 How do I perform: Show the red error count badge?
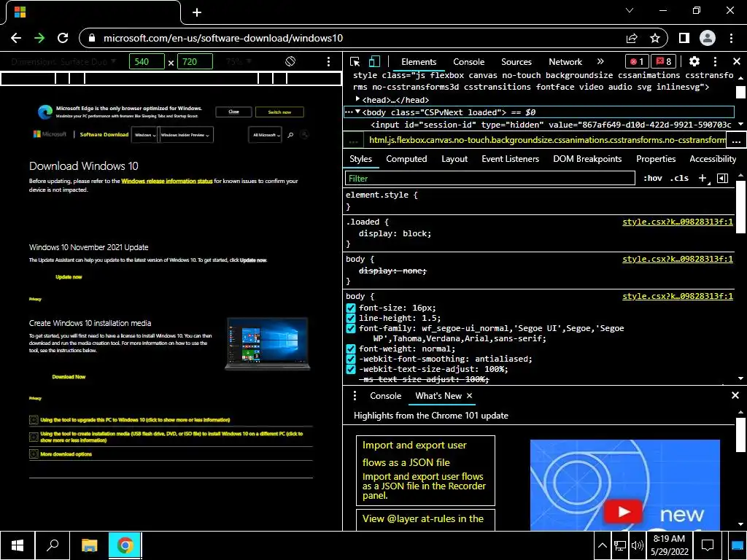tap(636, 61)
